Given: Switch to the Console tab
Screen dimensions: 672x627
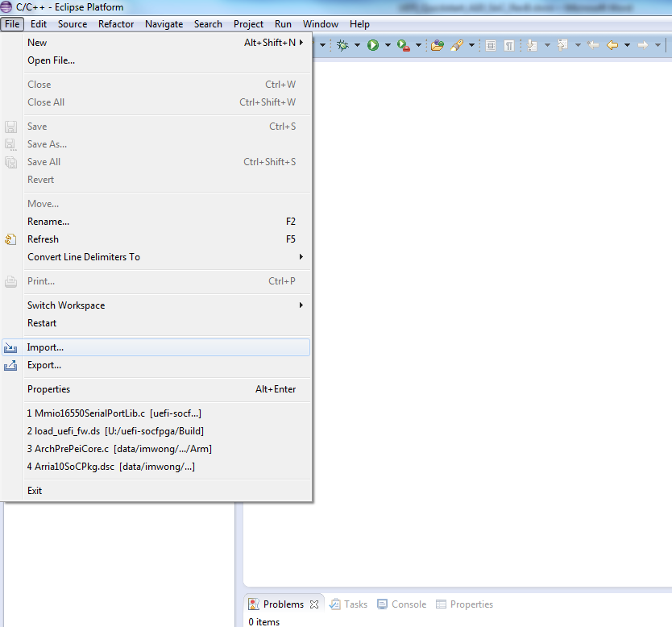Looking at the screenshot, I should coord(401,604).
